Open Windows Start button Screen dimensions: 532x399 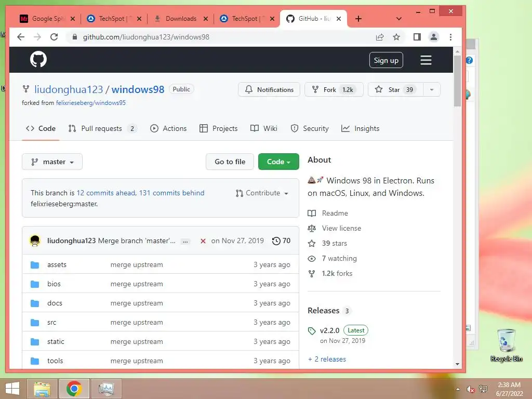tap(12, 389)
